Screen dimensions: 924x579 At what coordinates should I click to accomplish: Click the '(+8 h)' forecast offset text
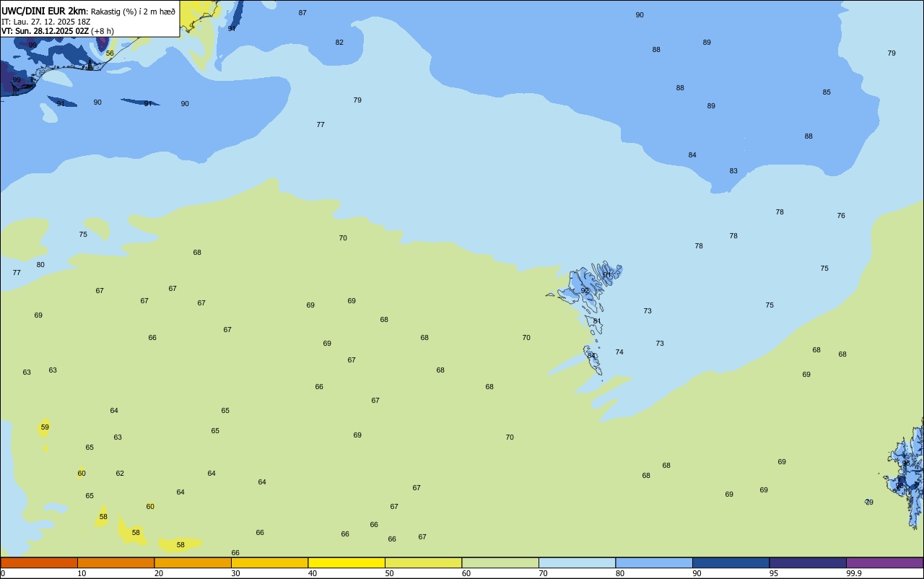[x=103, y=31]
